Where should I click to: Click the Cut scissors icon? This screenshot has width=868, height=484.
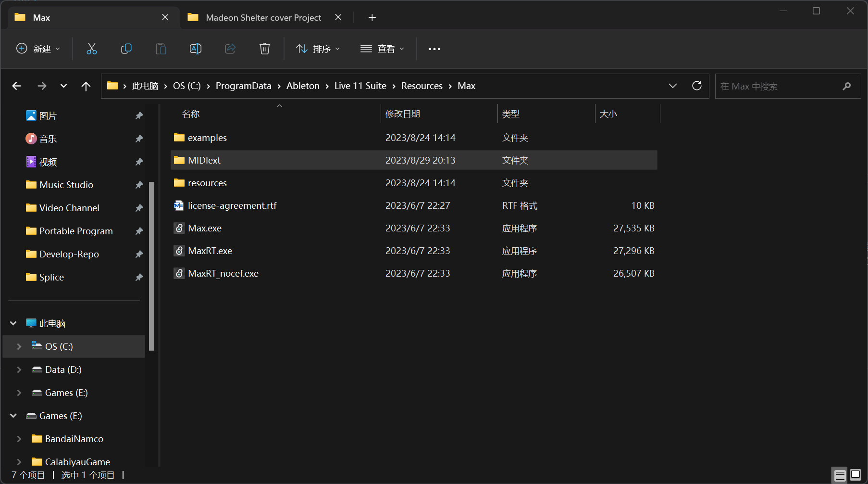point(91,49)
